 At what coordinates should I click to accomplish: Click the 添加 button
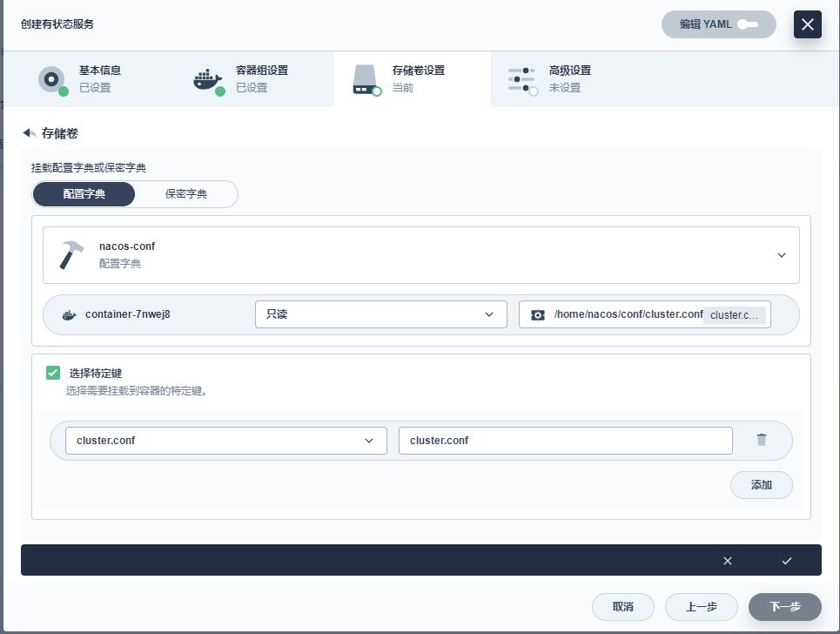[x=762, y=485]
